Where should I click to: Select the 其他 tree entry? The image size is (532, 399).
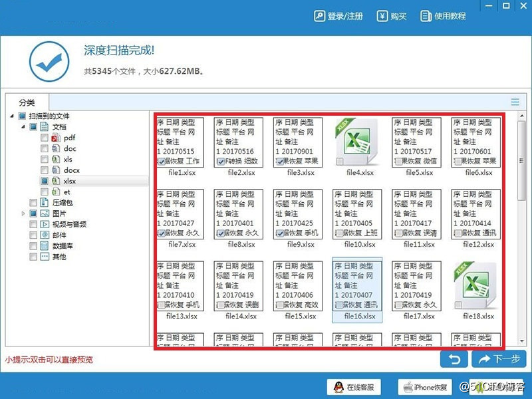pyautogui.click(x=59, y=257)
